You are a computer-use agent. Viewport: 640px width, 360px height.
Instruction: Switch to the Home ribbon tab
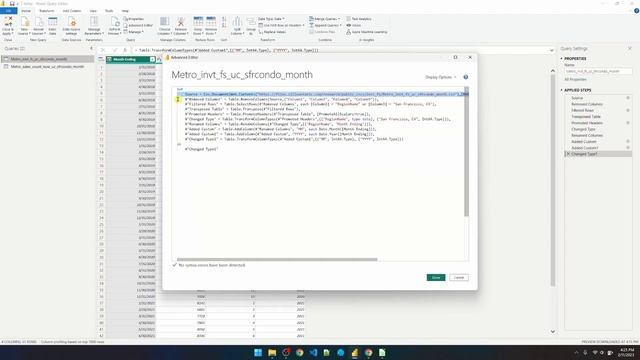pyautogui.click(x=26, y=11)
